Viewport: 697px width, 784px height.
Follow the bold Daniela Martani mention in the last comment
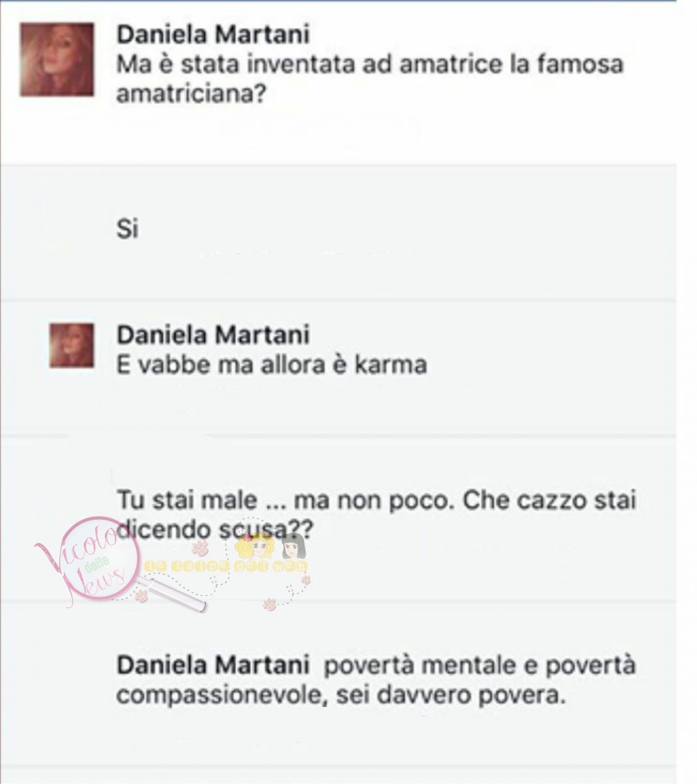pos(213,666)
